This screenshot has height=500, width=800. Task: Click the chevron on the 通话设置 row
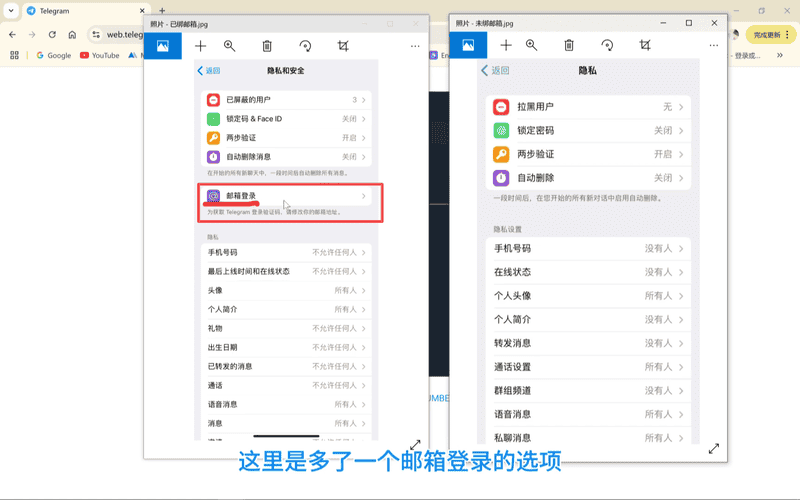click(x=681, y=367)
